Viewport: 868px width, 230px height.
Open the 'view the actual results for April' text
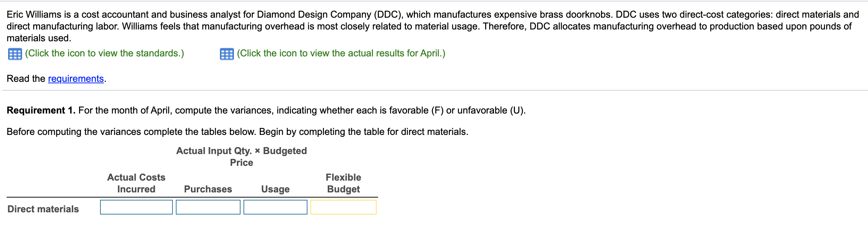click(341, 53)
